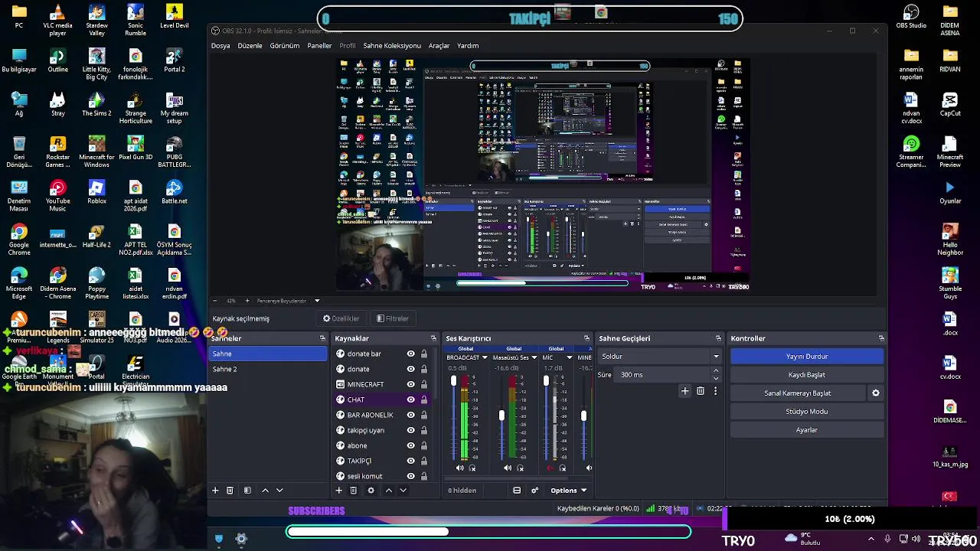This screenshot has width=980, height=551.
Task: Stop streaming with Yayını Durdur
Action: click(x=807, y=357)
